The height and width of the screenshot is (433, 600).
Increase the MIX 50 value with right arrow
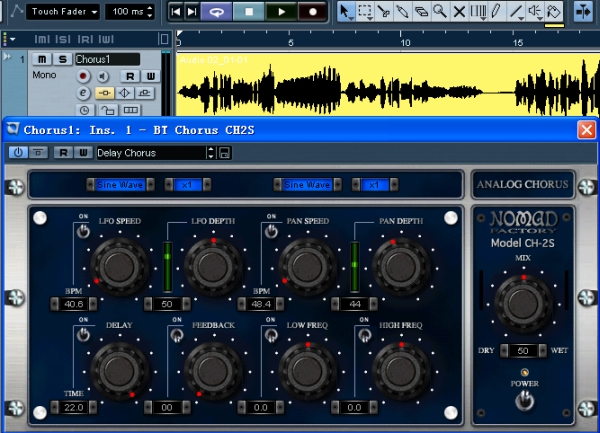(543, 350)
